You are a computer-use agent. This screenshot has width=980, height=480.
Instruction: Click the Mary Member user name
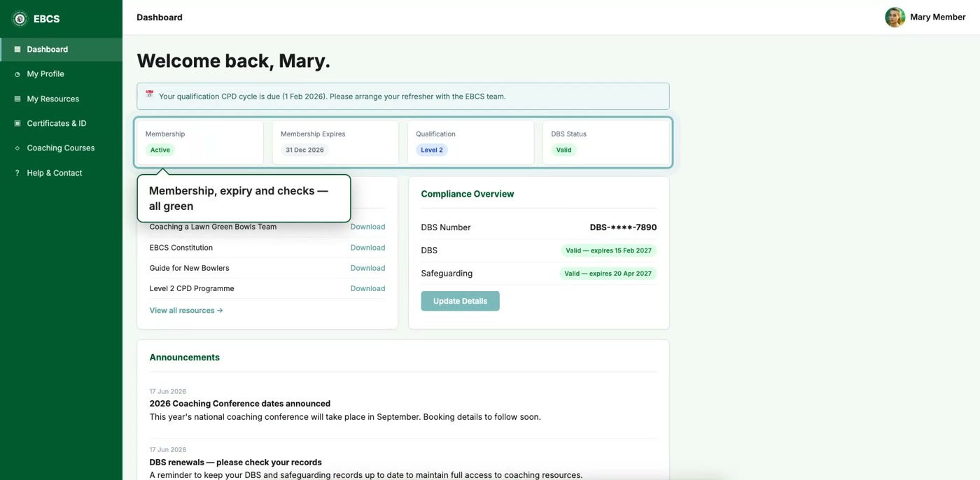938,17
